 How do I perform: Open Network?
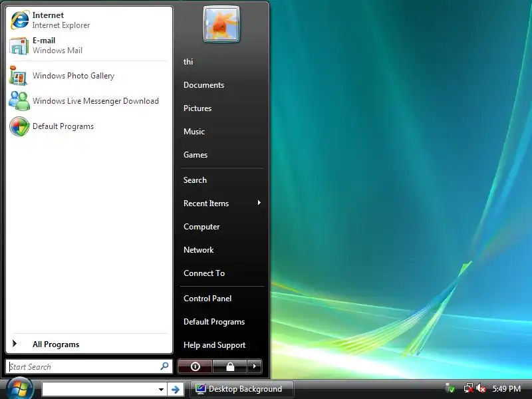tap(198, 250)
